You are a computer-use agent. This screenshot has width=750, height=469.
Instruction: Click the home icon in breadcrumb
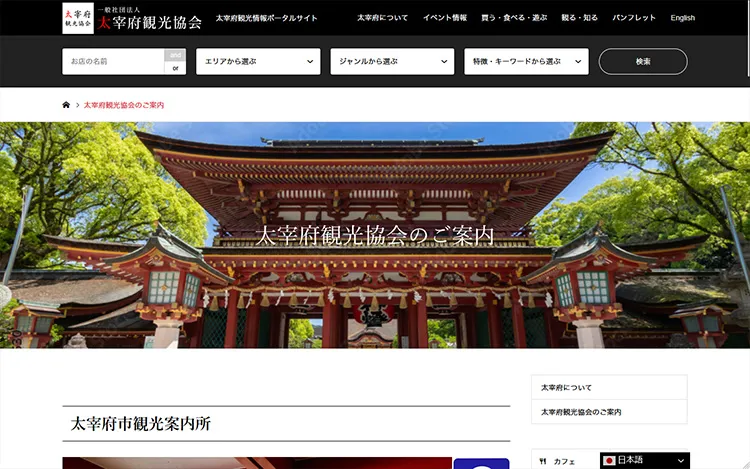coord(66,105)
